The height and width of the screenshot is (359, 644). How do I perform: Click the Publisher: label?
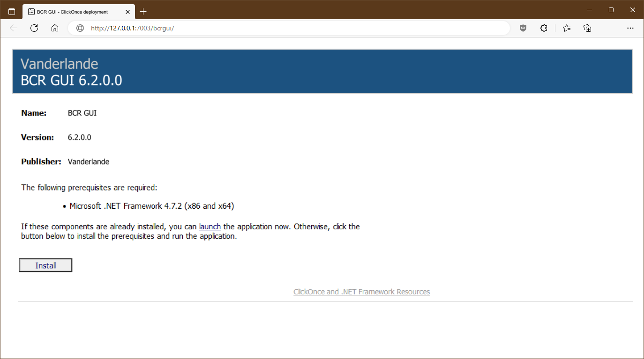[41, 161]
